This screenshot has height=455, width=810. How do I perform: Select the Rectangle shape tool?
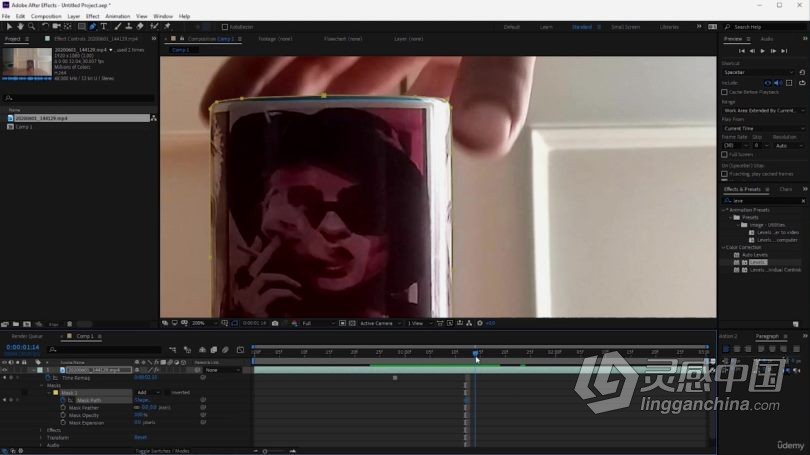point(82,26)
